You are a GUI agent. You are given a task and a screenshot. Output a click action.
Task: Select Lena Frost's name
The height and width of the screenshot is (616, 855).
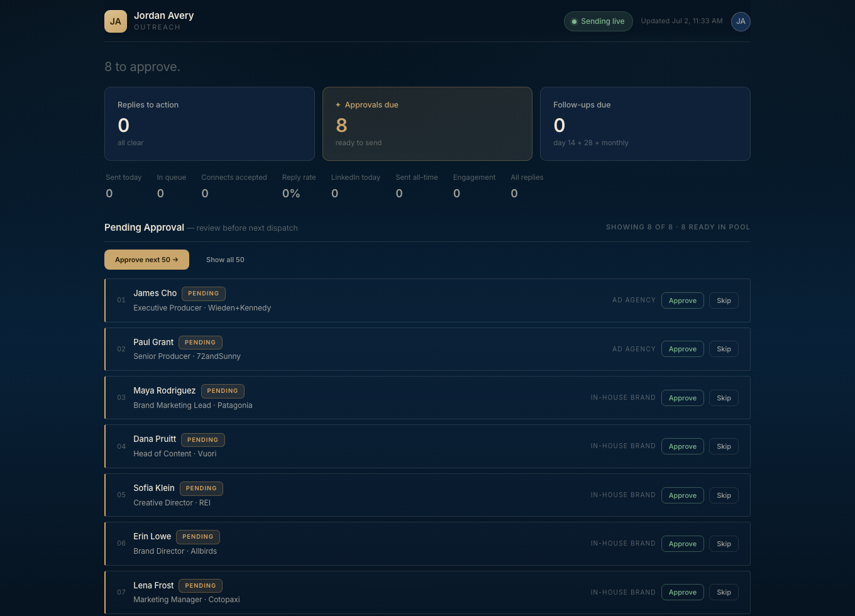point(153,585)
